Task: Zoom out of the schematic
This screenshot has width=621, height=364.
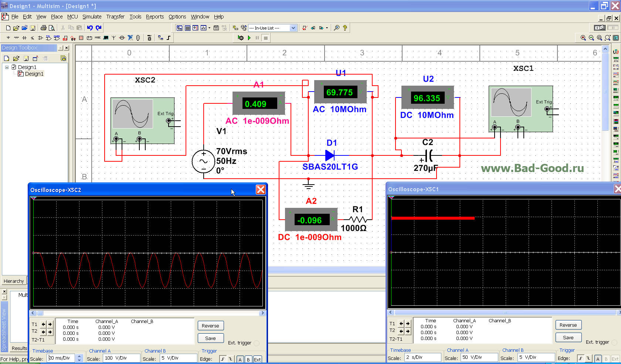Action: tap(591, 38)
